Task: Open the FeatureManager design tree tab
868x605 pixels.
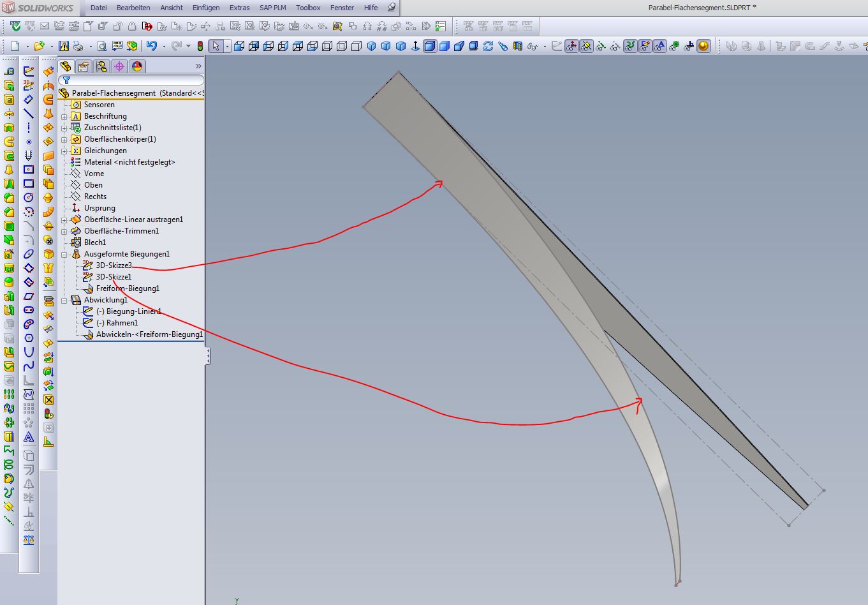Action: click(66, 66)
